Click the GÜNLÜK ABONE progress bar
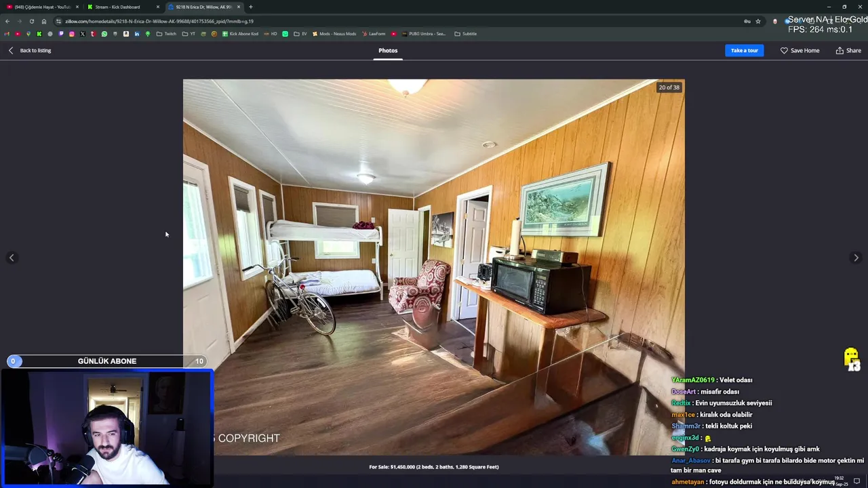The image size is (868, 488). click(x=106, y=361)
